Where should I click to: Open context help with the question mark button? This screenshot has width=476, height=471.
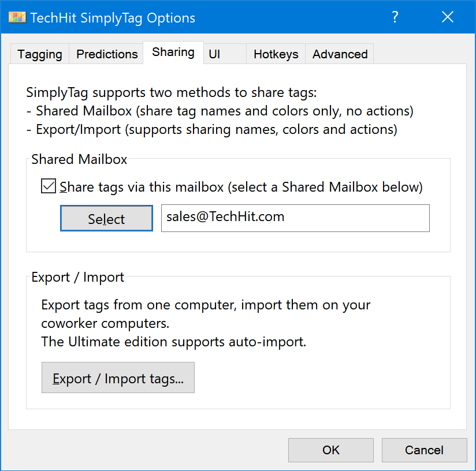coord(395,17)
